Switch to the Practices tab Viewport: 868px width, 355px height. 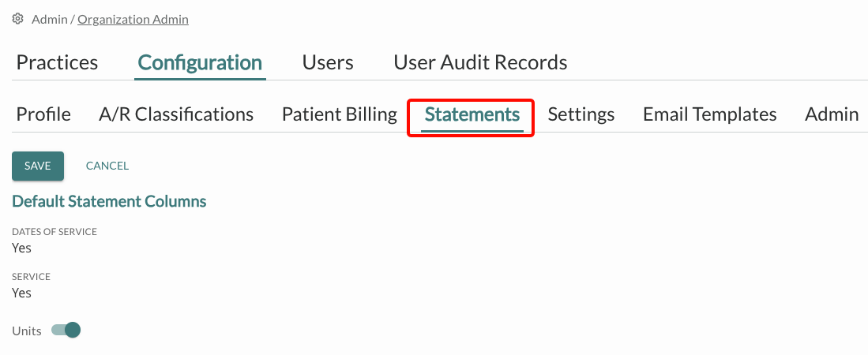click(57, 63)
